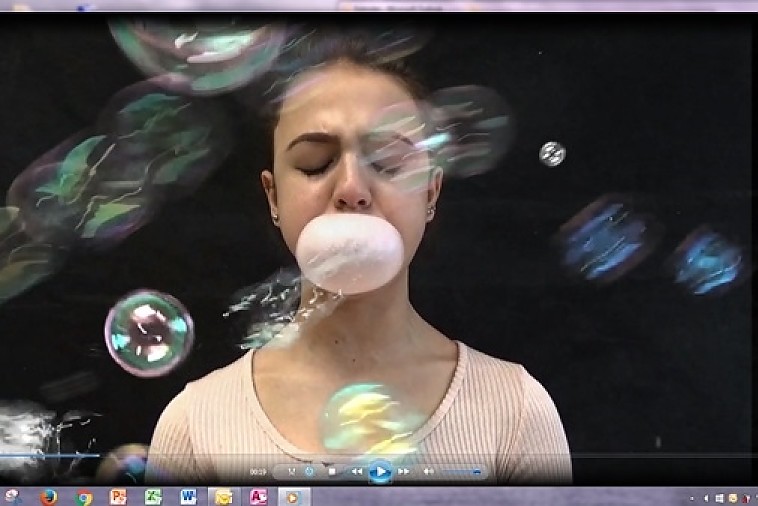Screen dimensions: 758x506
Task: Launch Firefox from the taskbar
Action: (49, 496)
